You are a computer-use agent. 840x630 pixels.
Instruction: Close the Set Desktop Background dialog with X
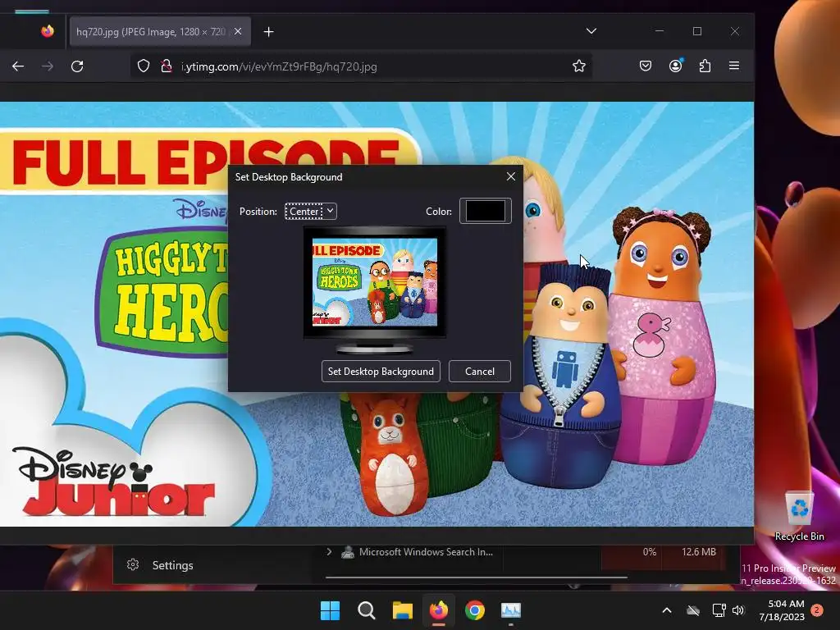(511, 176)
